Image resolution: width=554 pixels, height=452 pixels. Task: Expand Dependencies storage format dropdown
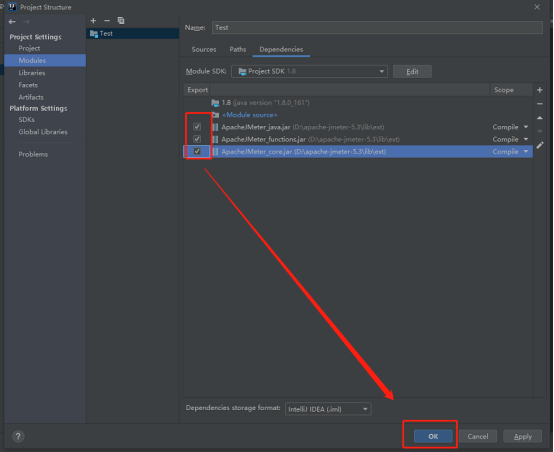tap(328, 409)
